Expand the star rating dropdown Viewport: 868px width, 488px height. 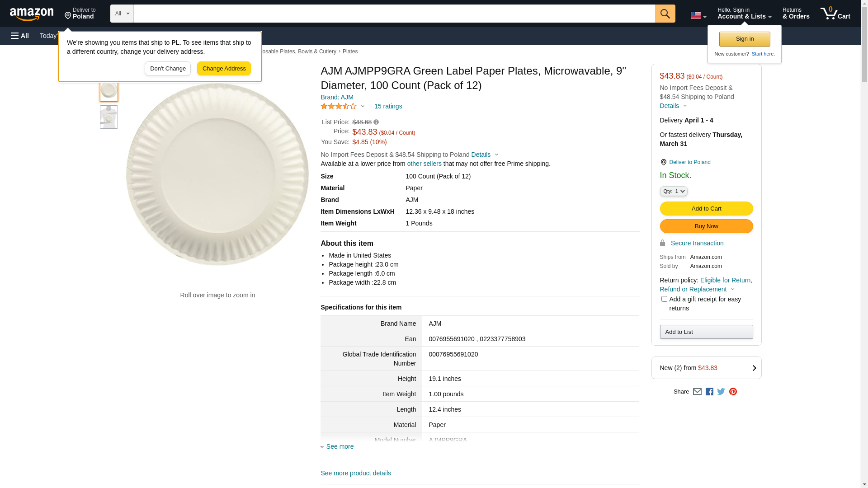click(x=363, y=106)
